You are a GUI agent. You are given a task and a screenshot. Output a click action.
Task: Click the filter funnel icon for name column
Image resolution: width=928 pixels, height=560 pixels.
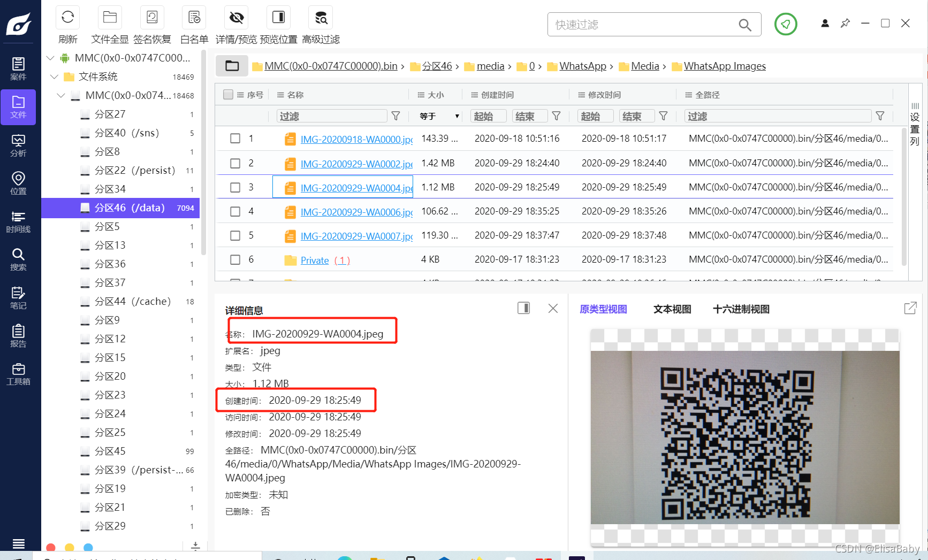[395, 116]
